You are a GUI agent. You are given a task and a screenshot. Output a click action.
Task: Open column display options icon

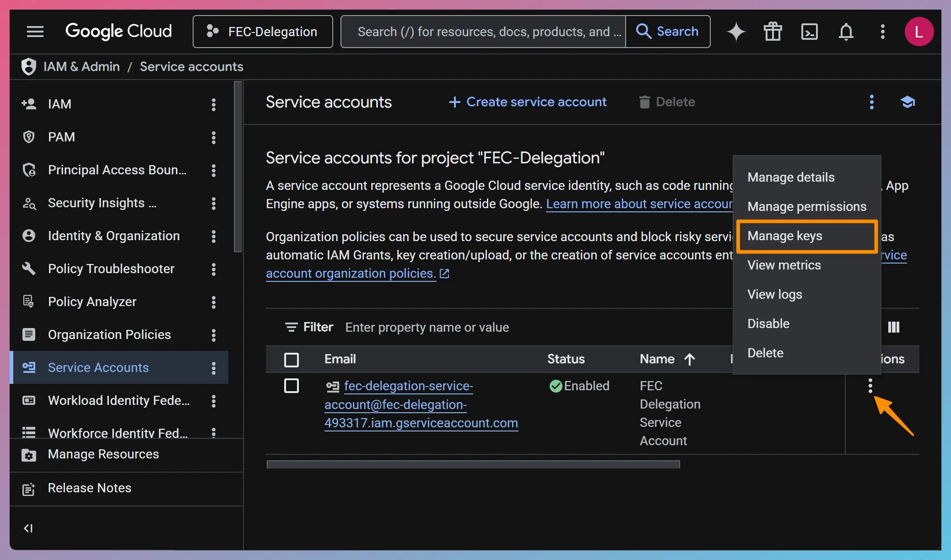click(x=893, y=327)
